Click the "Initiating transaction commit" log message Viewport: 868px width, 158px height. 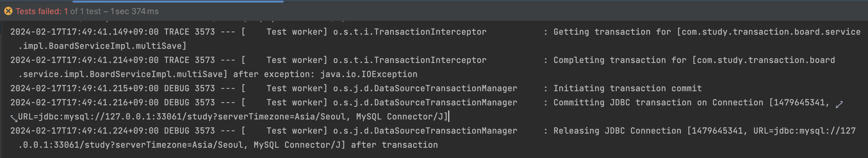tap(627, 88)
